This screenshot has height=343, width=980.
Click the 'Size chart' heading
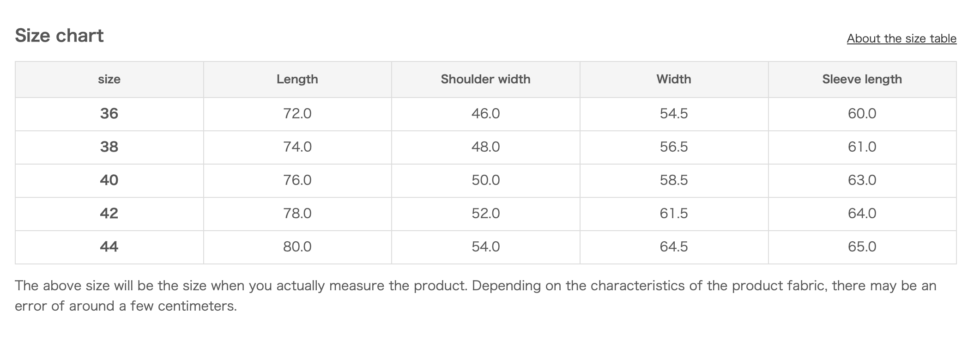pos(59,36)
